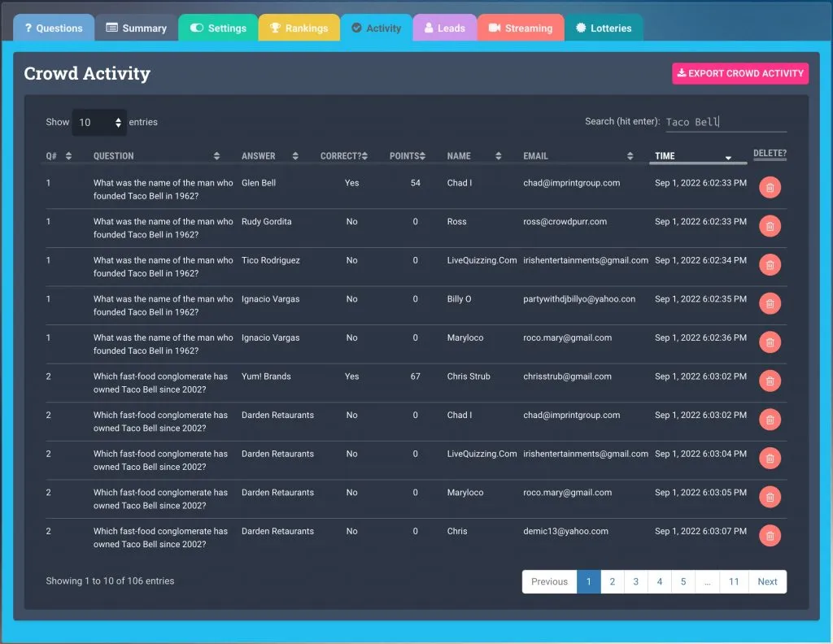Viewport: 833px width, 644px height.
Task: Open the Questions tab
Action: click(54, 28)
